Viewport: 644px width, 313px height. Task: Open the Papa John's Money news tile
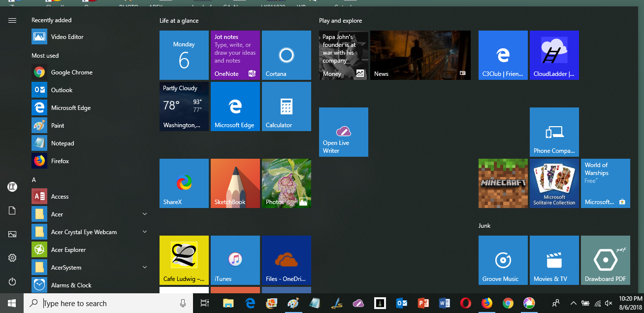click(x=343, y=55)
